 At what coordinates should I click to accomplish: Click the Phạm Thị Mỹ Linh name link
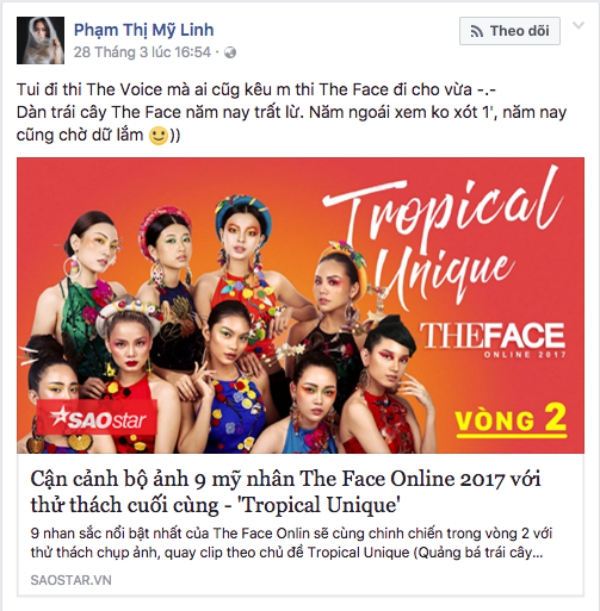pos(144,30)
